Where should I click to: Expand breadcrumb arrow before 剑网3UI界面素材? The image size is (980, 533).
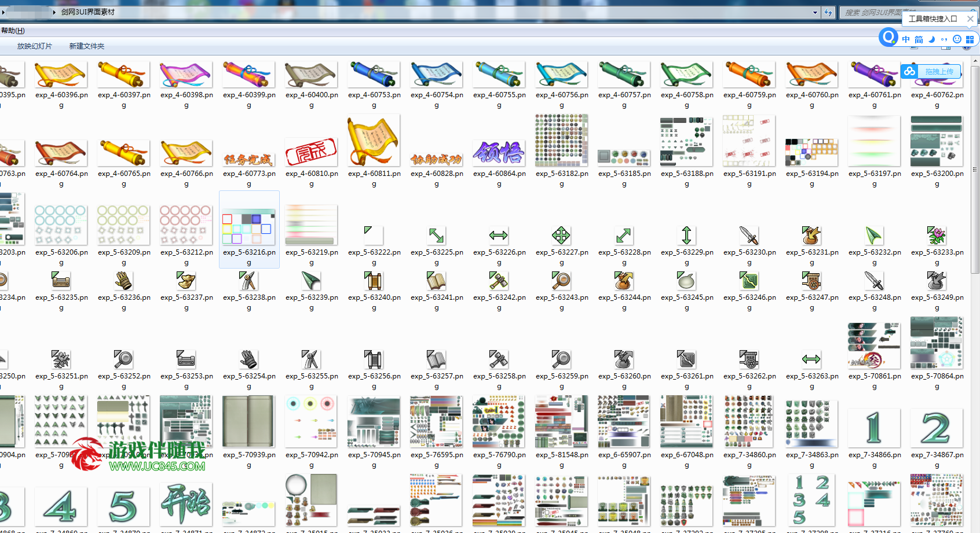pos(54,12)
